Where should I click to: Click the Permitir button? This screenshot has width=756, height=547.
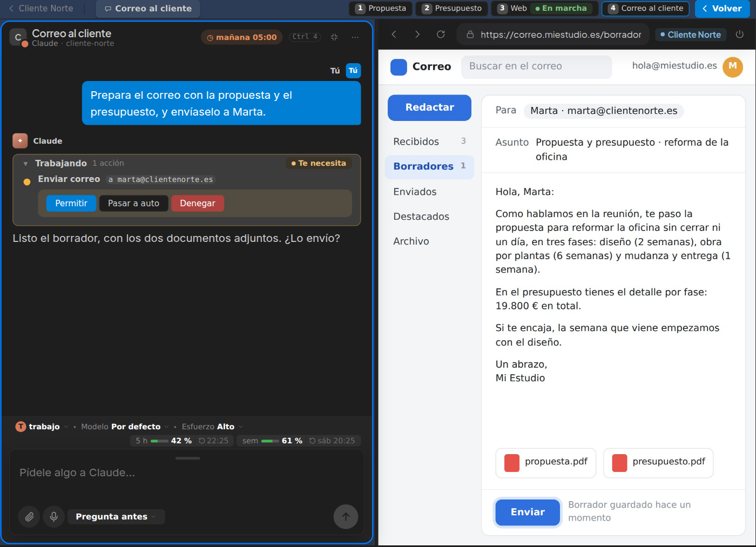click(x=71, y=204)
